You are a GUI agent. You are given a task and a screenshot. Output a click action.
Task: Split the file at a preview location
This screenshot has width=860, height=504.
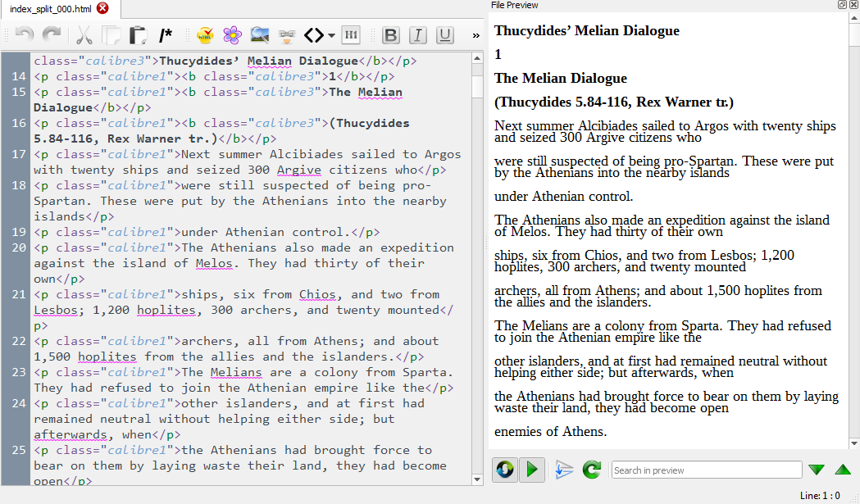[564, 470]
